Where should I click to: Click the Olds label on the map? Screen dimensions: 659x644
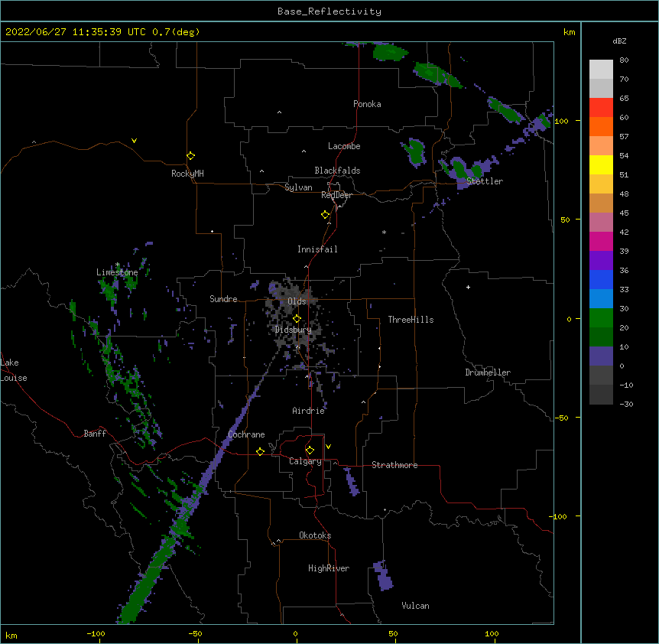coord(297,301)
